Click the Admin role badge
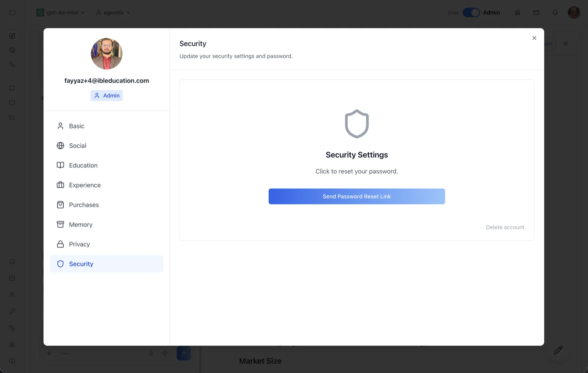 coord(107,96)
